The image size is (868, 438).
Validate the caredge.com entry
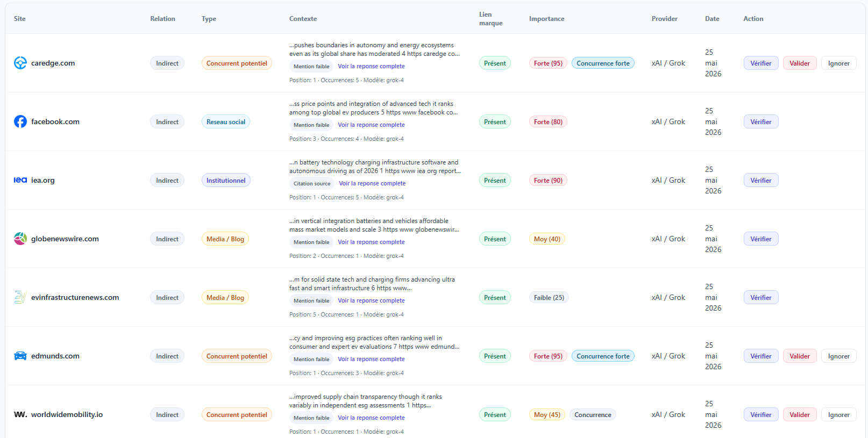[800, 63]
